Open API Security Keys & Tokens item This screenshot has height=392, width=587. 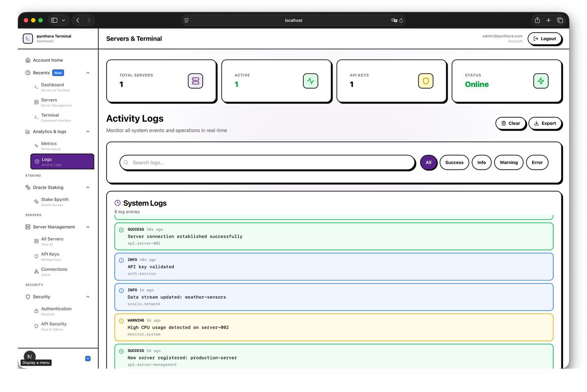[62, 327]
